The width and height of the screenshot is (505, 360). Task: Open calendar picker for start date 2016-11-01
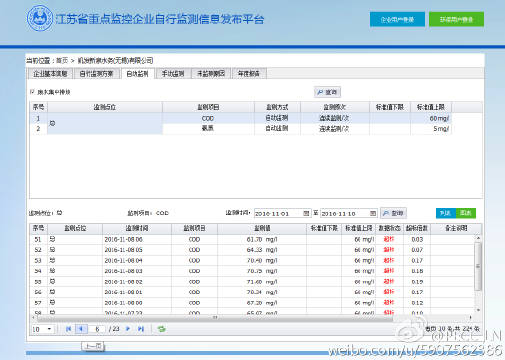[x=306, y=213]
